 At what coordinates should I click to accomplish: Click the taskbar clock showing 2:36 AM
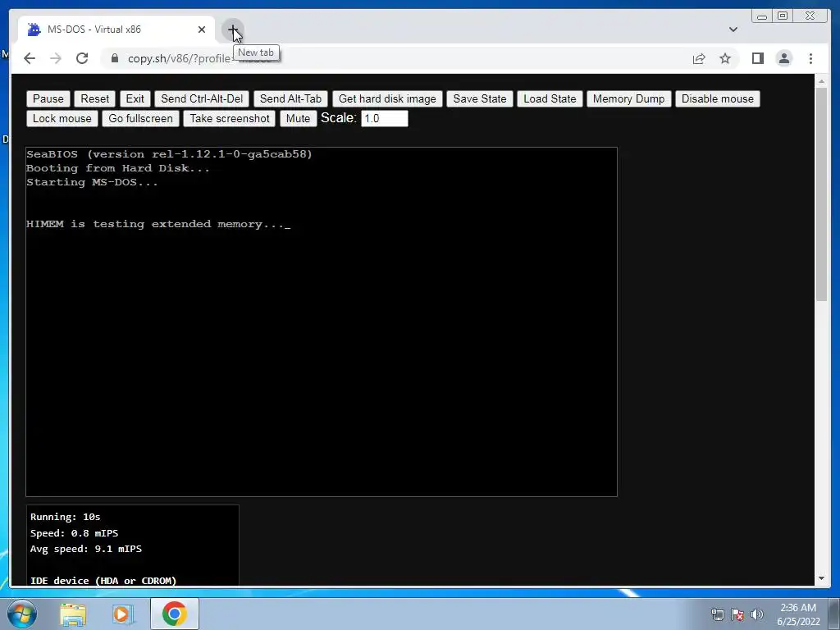click(x=798, y=614)
